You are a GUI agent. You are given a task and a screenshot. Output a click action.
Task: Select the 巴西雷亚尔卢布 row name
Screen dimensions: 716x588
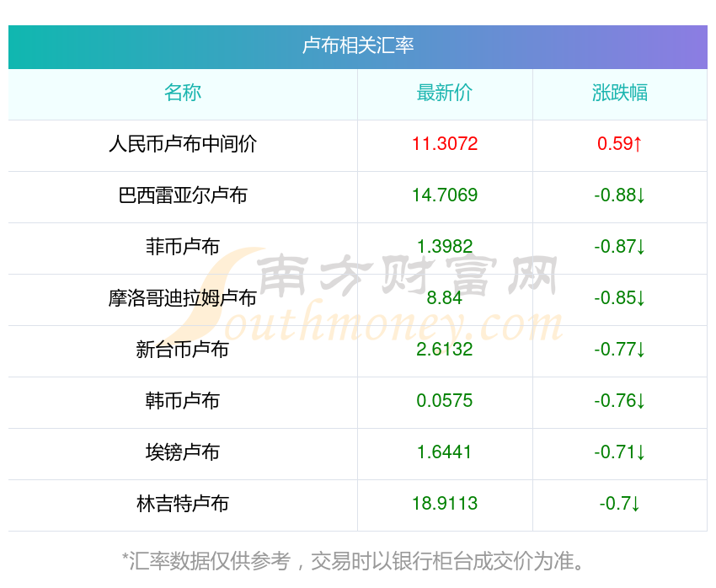(x=183, y=195)
